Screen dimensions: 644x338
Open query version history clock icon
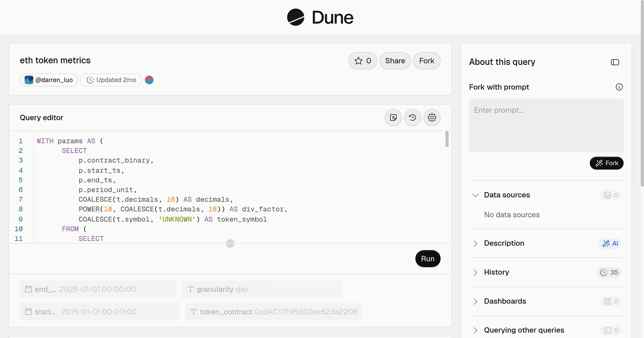412,117
